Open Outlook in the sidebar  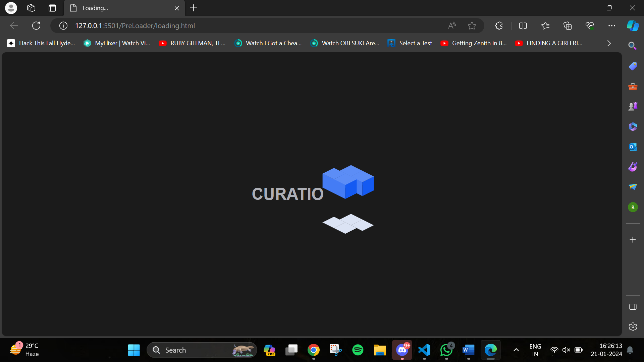point(633,147)
